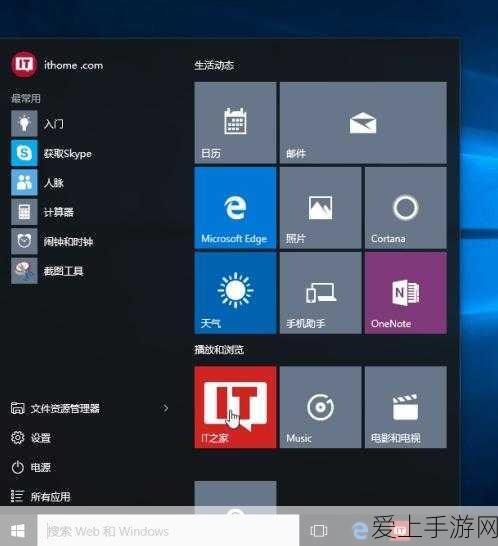
Task: Launch the Microsoft Edge tile
Action: pyautogui.click(x=235, y=208)
